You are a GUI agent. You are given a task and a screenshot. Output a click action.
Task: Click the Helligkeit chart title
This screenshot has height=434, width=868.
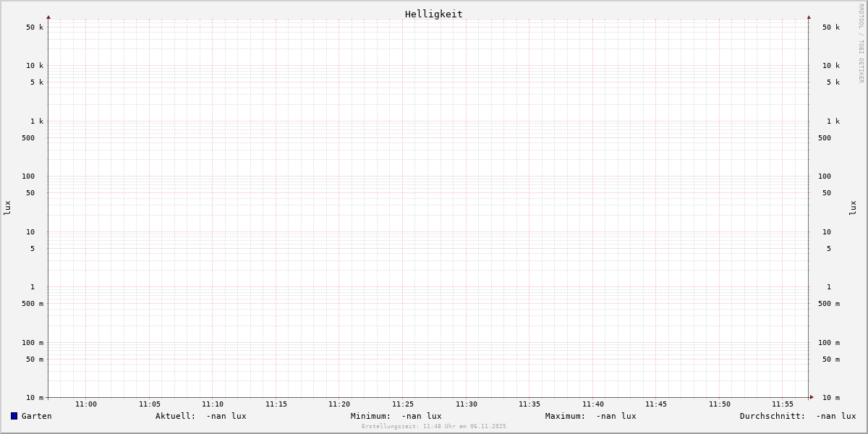click(433, 14)
